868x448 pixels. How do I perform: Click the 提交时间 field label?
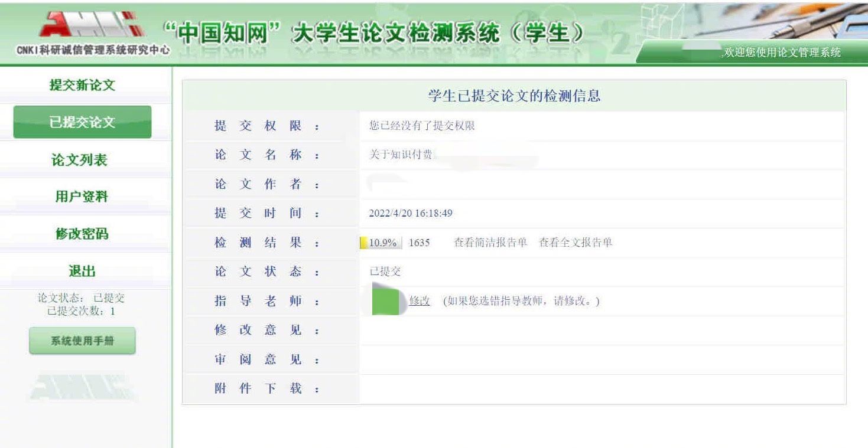[266, 214]
